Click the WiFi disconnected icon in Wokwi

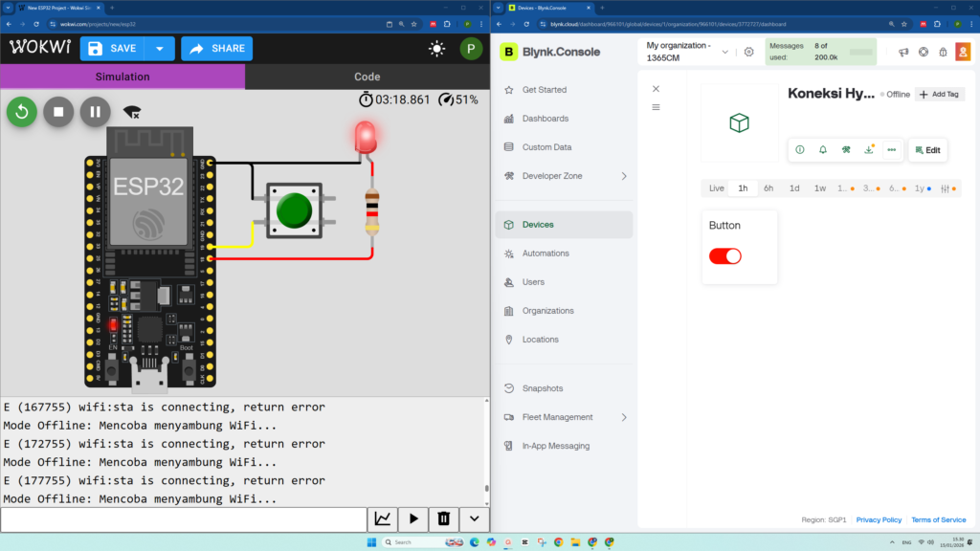(132, 112)
